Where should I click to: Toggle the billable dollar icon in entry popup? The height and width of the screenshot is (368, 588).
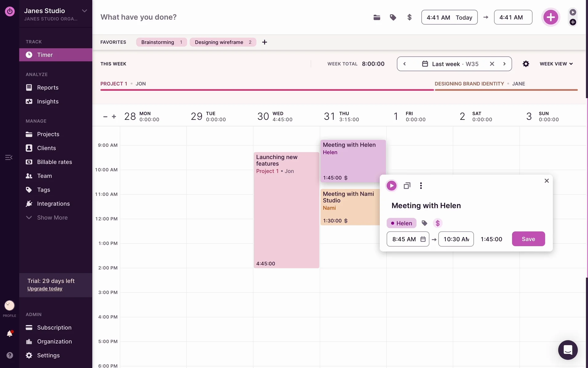[x=438, y=223]
